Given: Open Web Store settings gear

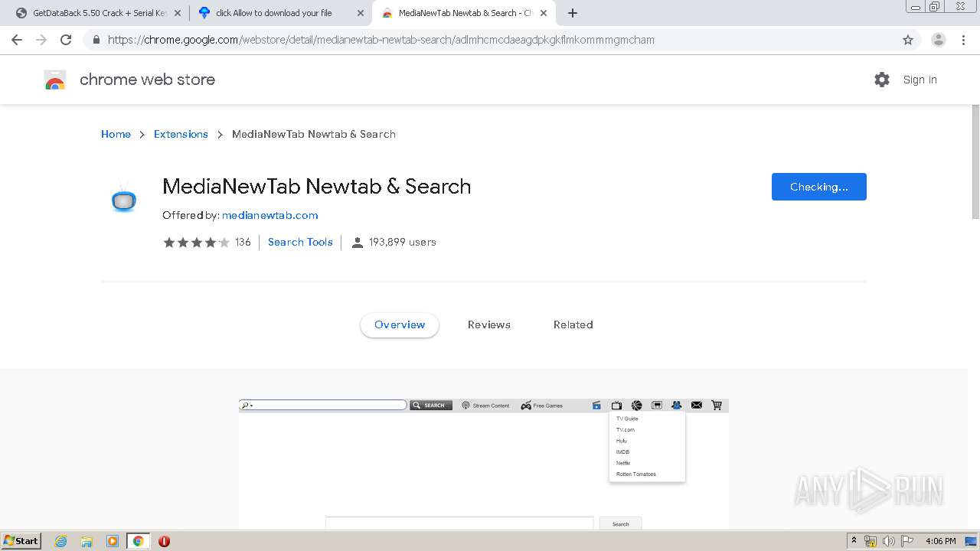Looking at the screenshot, I should click(x=882, y=80).
